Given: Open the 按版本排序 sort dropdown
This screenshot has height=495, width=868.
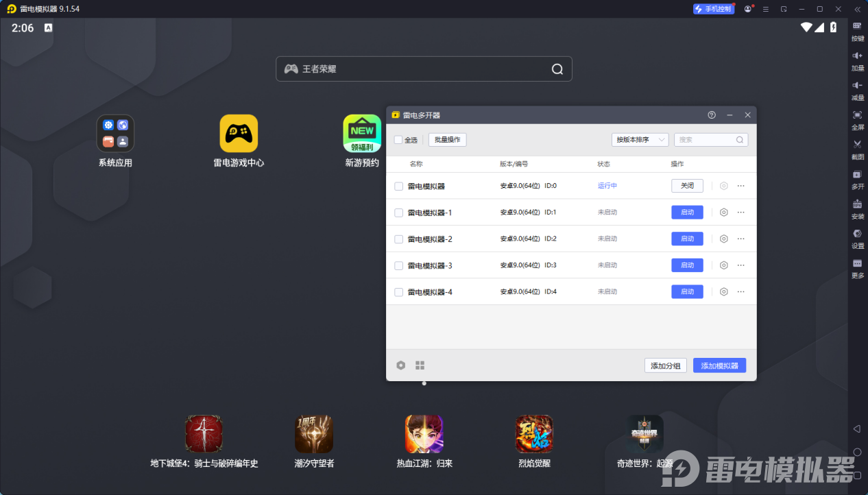Looking at the screenshot, I should pyautogui.click(x=640, y=140).
